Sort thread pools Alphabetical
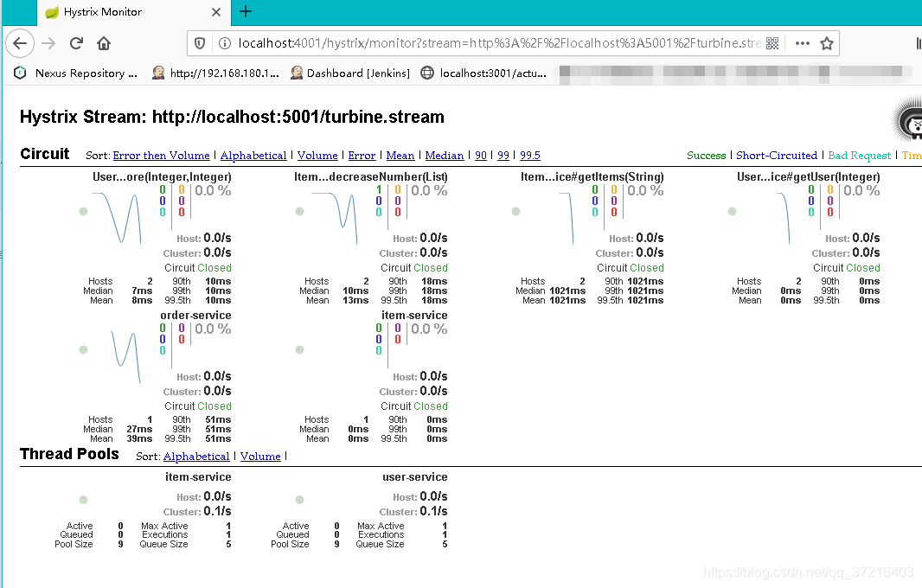The height and width of the screenshot is (588, 922). coord(196,457)
